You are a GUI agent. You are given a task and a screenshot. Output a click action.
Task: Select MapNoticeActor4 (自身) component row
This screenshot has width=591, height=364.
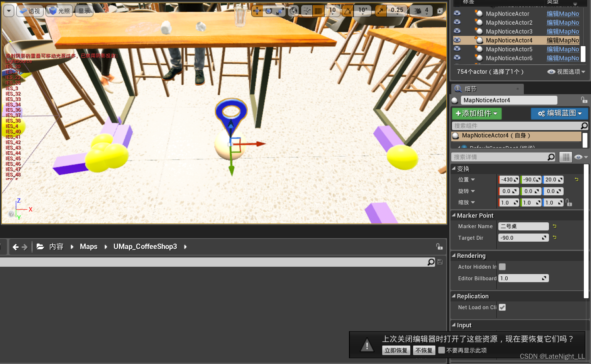click(516, 135)
